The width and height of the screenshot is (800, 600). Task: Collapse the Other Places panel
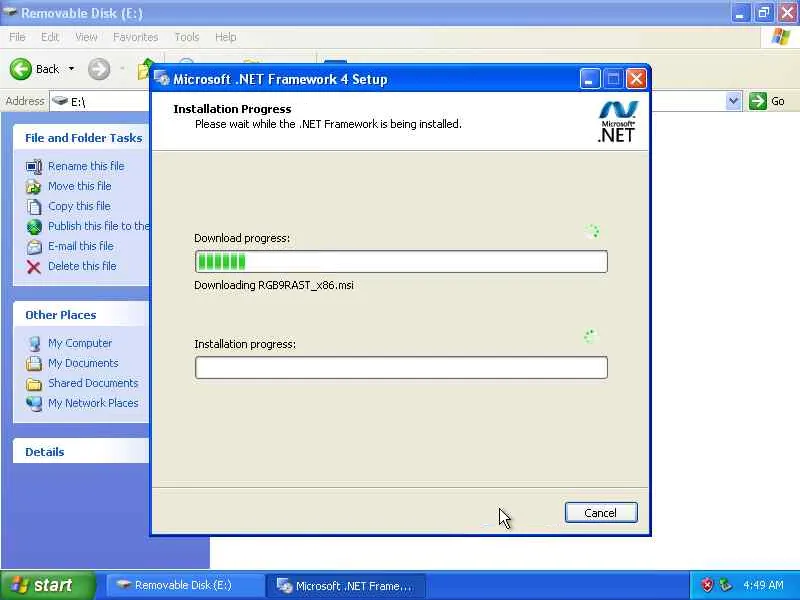[x=81, y=315]
